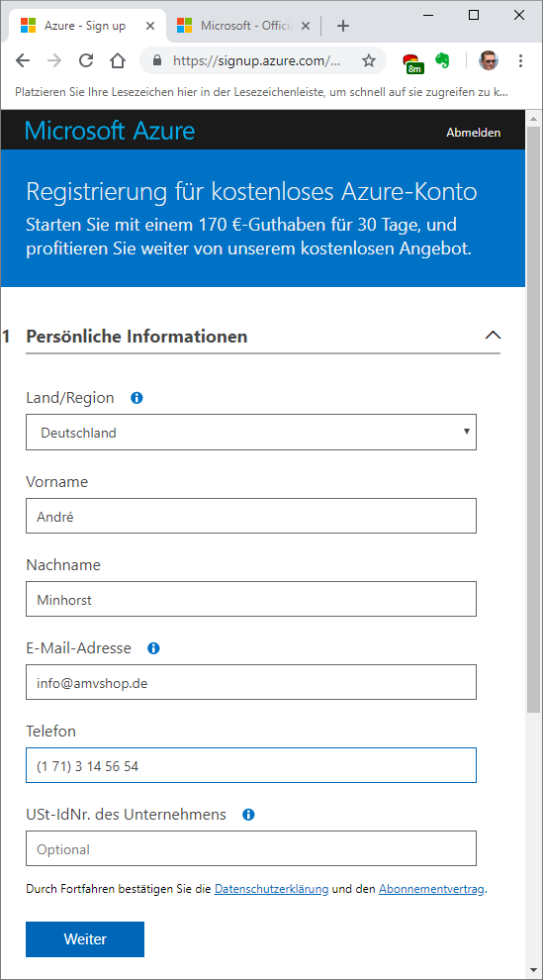Open the extension showing 8m badge

click(x=411, y=62)
